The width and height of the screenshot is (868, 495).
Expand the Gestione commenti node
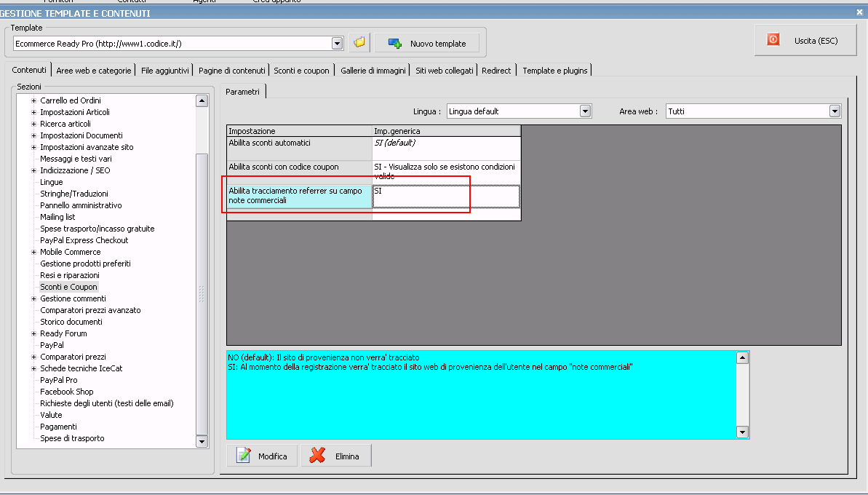coord(33,299)
